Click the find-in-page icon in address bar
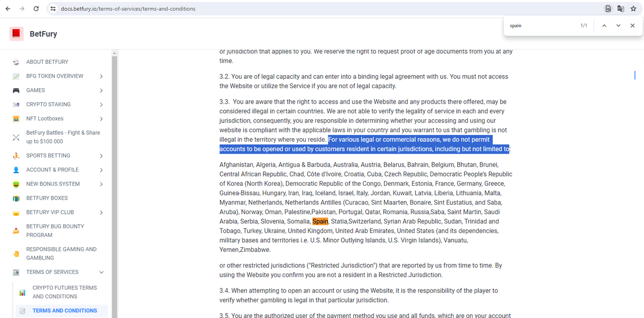This screenshot has width=644, height=318. [608, 9]
